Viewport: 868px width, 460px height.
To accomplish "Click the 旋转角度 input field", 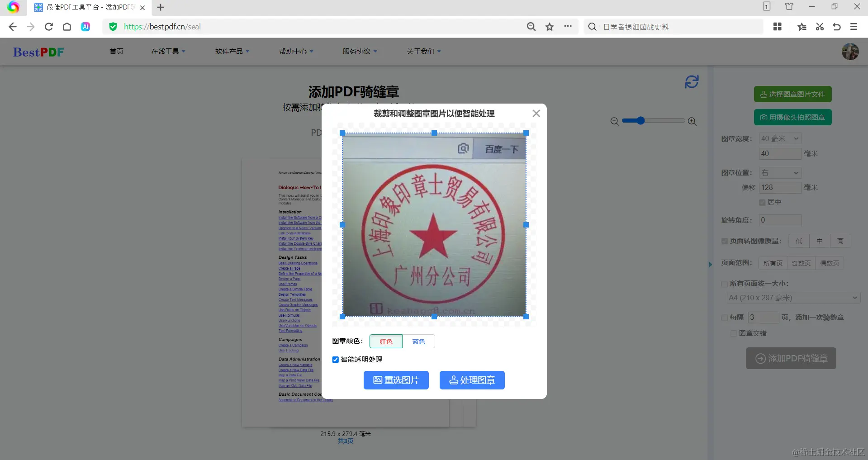I will coord(780,220).
